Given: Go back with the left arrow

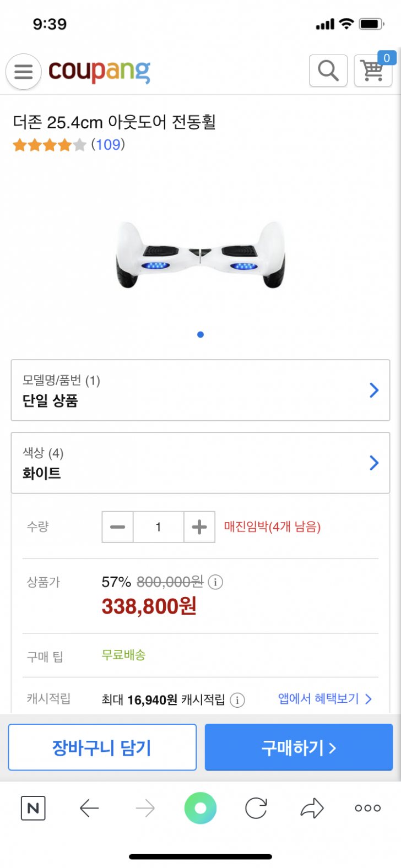Looking at the screenshot, I should [x=89, y=808].
